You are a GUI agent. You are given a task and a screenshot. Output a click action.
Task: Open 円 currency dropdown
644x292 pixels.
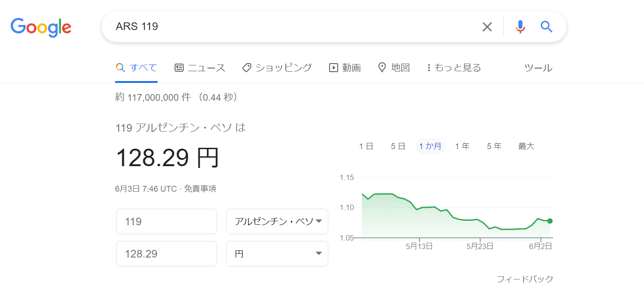coord(277,253)
